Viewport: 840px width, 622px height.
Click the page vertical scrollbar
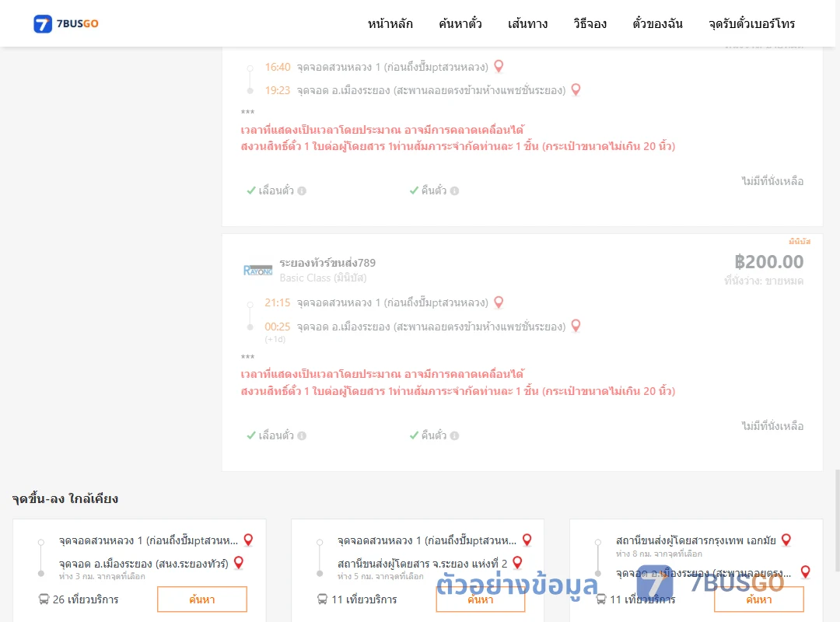point(838,519)
